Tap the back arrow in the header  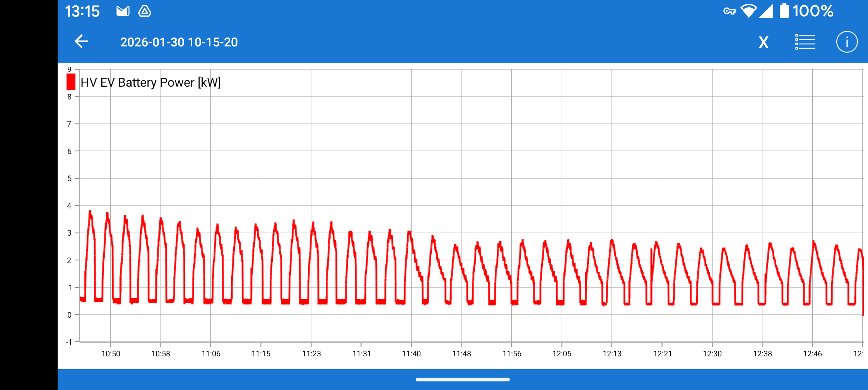coord(81,42)
